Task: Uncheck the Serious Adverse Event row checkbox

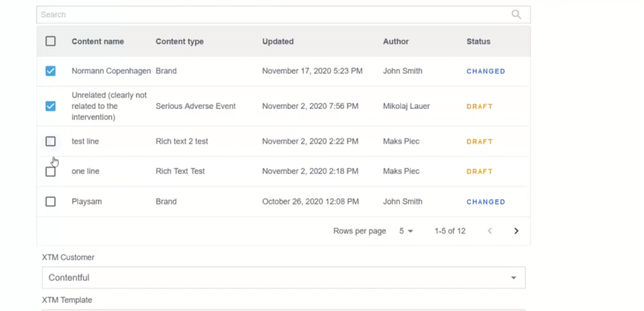Action: pos(51,106)
